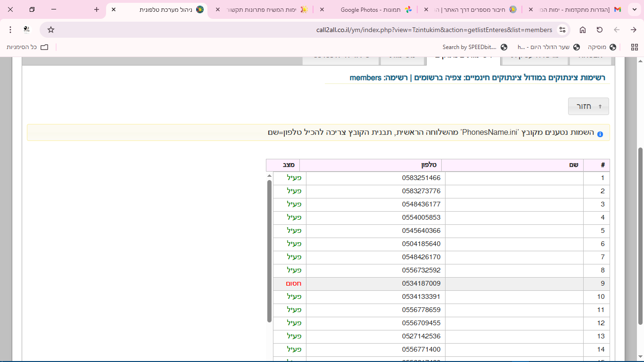Image resolution: width=644 pixels, height=362 pixels.
Task: Click the חזור back button
Action: 588,107
